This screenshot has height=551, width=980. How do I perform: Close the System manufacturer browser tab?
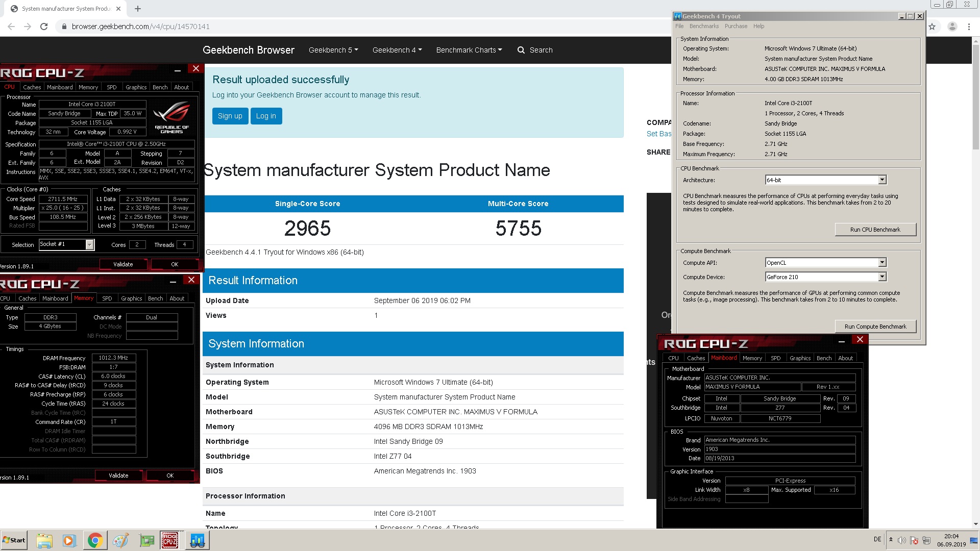pyautogui.click(x=118, y=9)
